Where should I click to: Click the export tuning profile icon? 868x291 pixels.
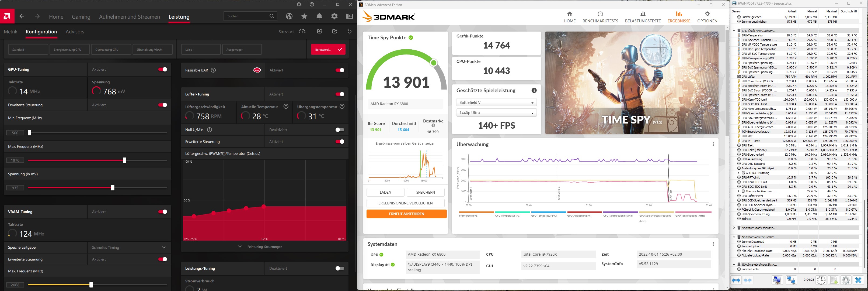point(334,31)
